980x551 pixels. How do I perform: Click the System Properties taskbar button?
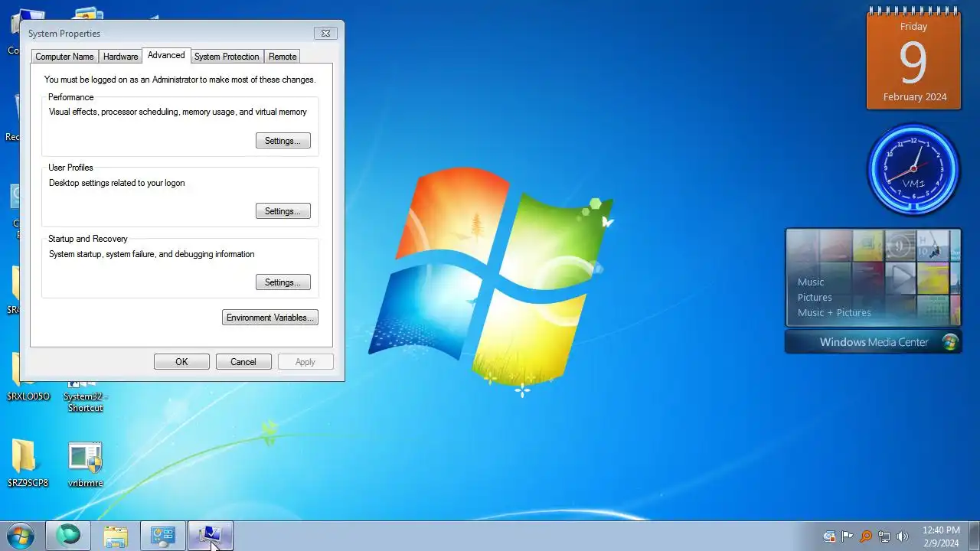(x=211, y=536)
